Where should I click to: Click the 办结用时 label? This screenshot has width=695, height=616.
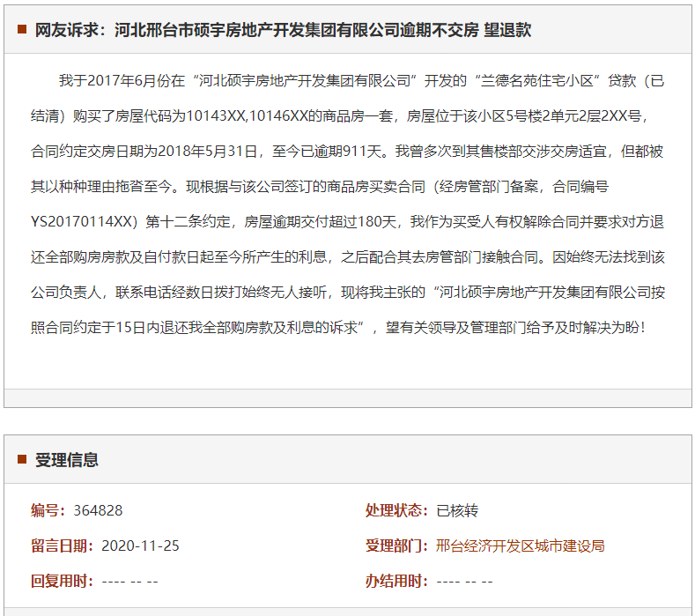(396, 581)
